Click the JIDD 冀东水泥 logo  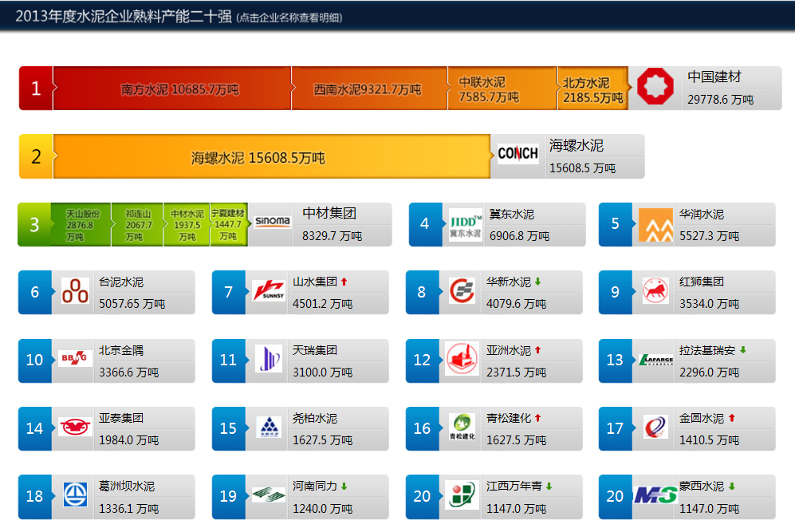click(x=466, y=225)
